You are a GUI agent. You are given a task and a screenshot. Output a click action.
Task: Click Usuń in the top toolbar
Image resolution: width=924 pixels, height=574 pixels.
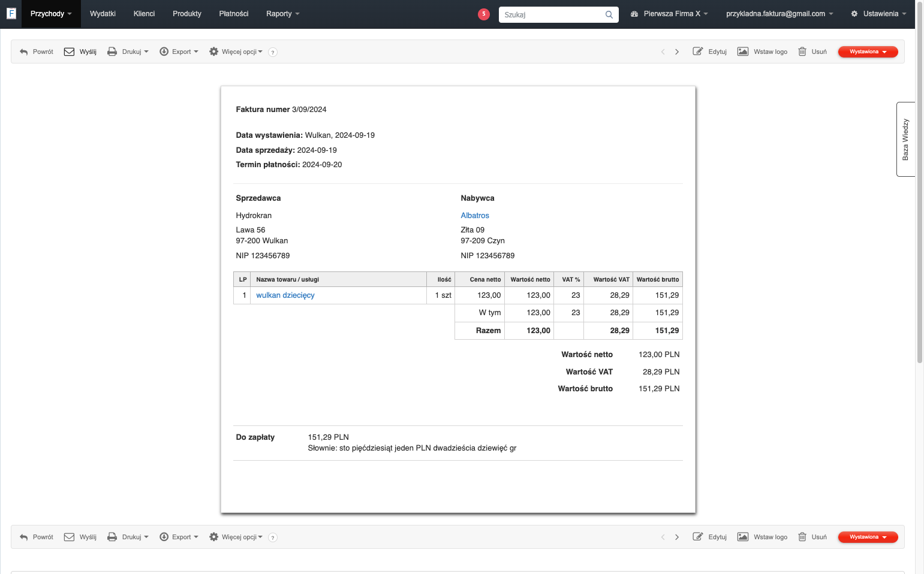[812, 52]
